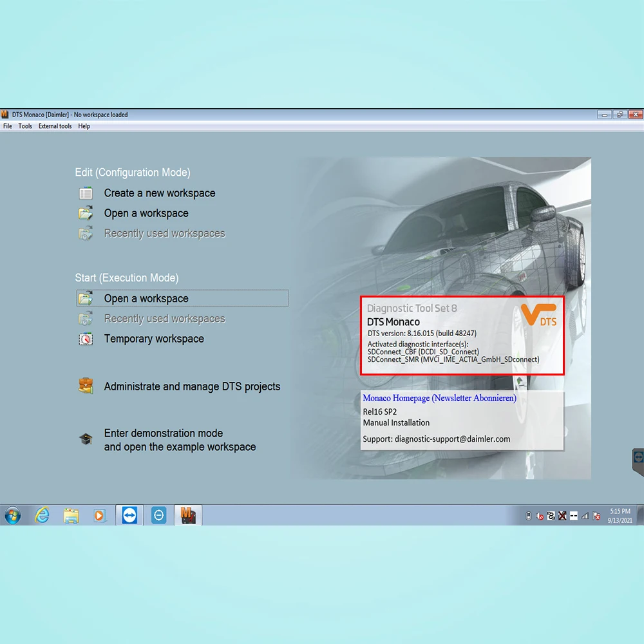Viewport: 644px width, 644px height.
Task: Open the taskbar clock showing 5:15 PM
Action: coord(620,516)
